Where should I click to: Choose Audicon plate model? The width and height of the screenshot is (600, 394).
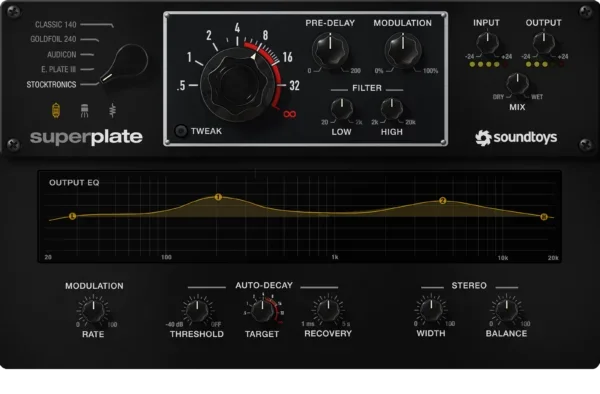[x=62, y=55]
